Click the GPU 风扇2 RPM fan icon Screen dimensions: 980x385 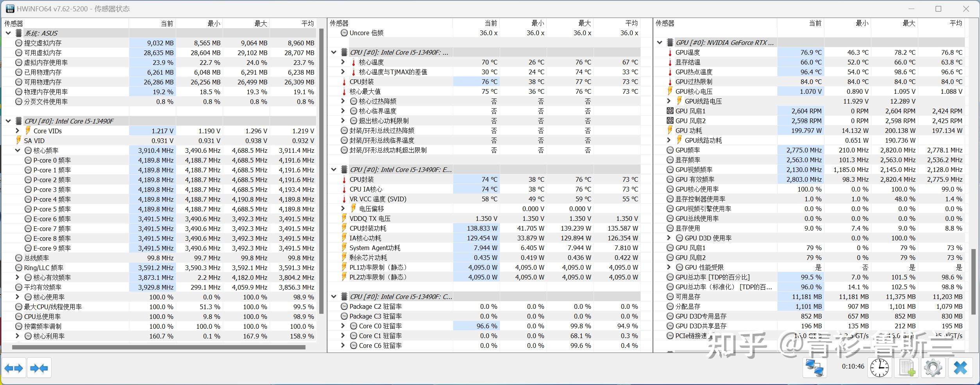click(x=670, y=121)
